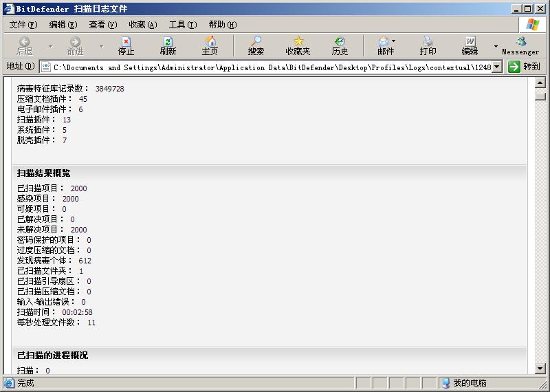Click the log file path address field
This screenshot has width=550, height=392.
pos(272,67)
